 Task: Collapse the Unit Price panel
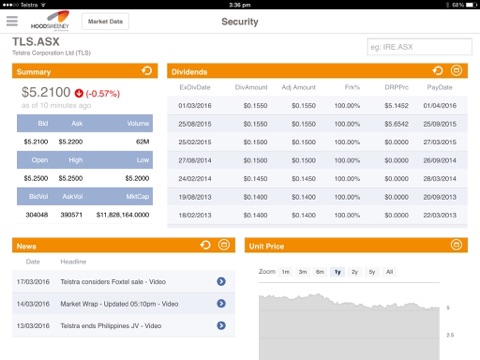pyautogui.click(x=456, y=245)
